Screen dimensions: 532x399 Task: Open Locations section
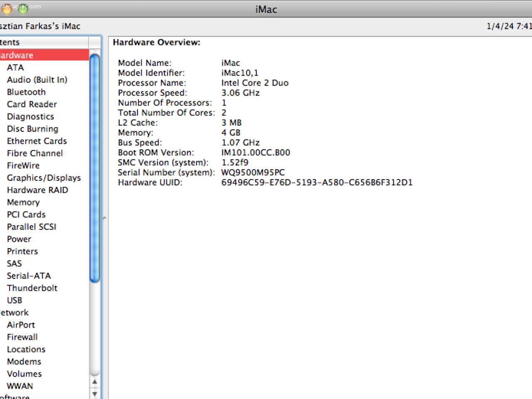[x=26, y=350]
